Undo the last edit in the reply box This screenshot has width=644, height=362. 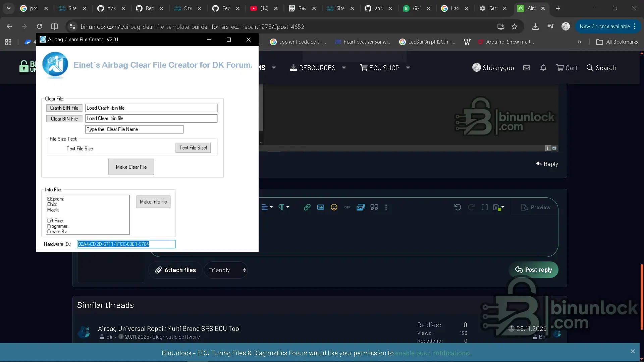click(457, 207)
